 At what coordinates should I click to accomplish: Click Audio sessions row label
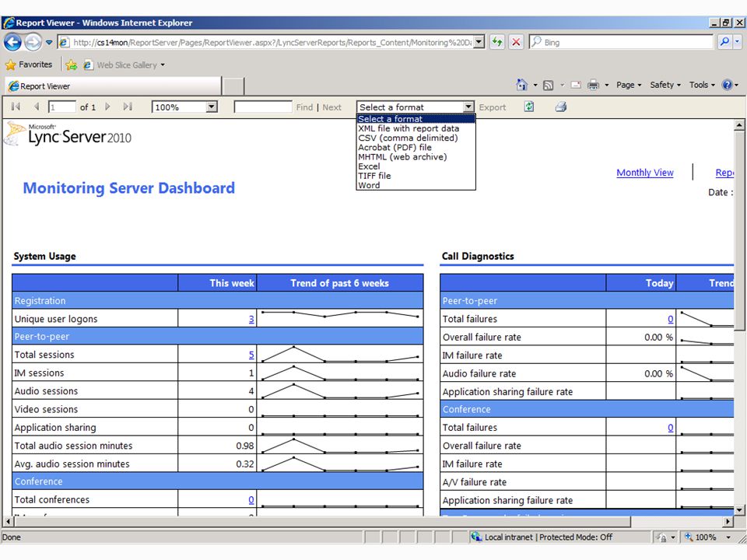(46, 391)
